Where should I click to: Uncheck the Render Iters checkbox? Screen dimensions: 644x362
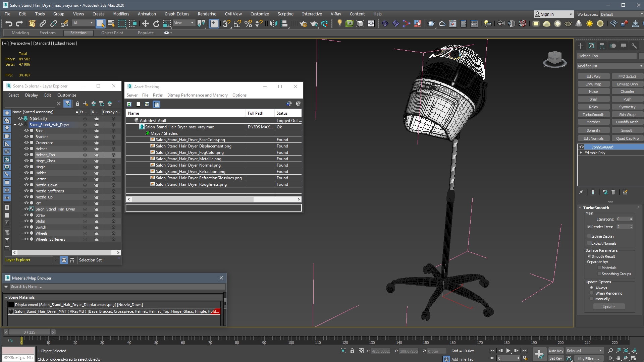(589, 227)
